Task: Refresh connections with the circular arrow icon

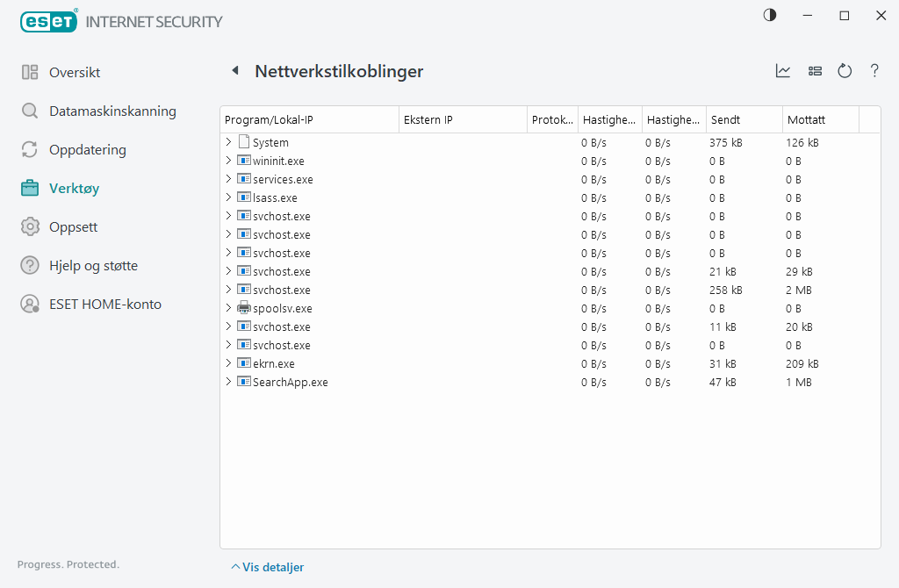Action: point(844,71)
